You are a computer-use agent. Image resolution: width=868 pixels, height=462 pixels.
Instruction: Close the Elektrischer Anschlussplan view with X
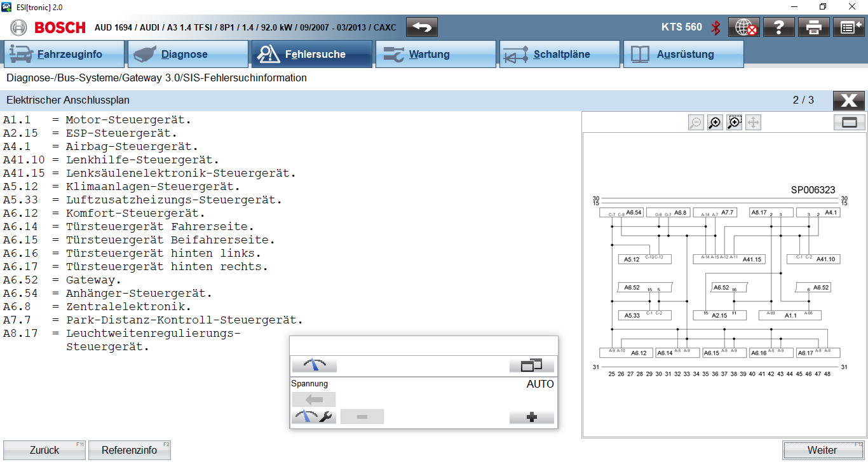click(x=848, y=100)
